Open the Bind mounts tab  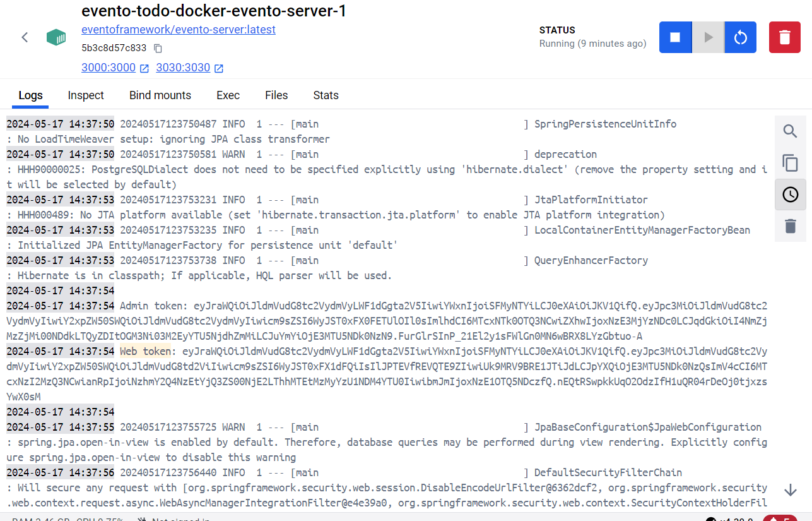[x=160, y=95]
